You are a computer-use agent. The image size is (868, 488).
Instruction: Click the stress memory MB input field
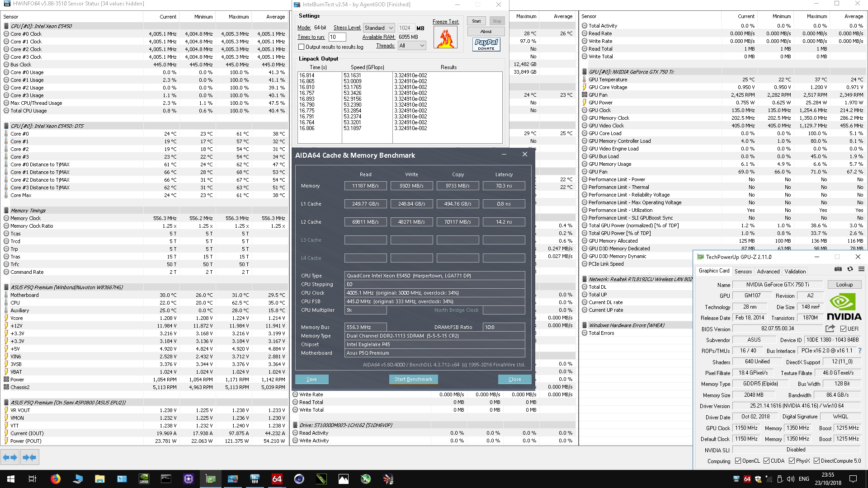406,28
